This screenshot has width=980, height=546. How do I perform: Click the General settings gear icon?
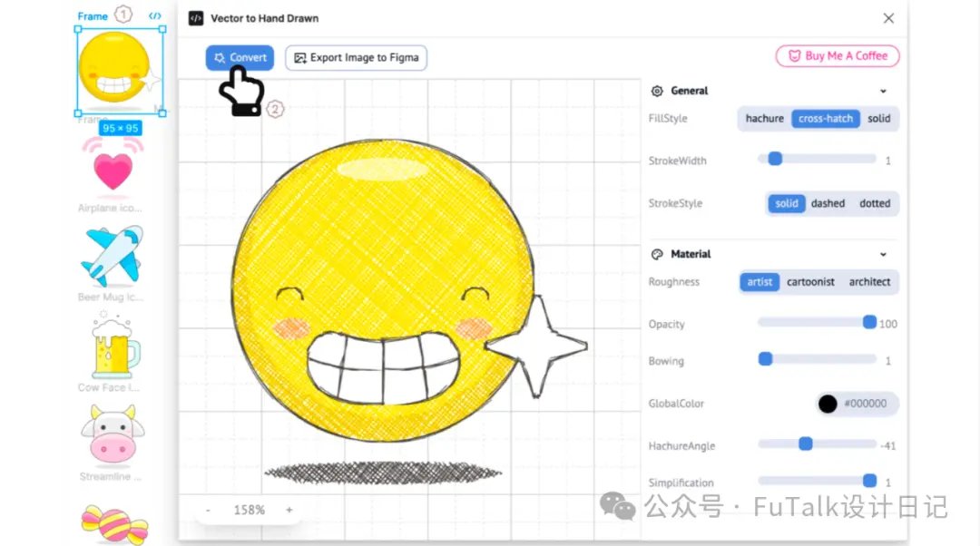point(657,92)
